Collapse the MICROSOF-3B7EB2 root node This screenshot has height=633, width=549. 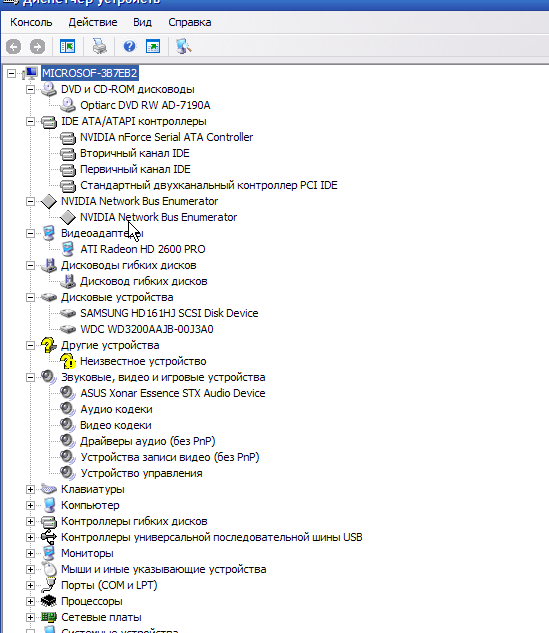pyautogui.click(x=11, y=73)
